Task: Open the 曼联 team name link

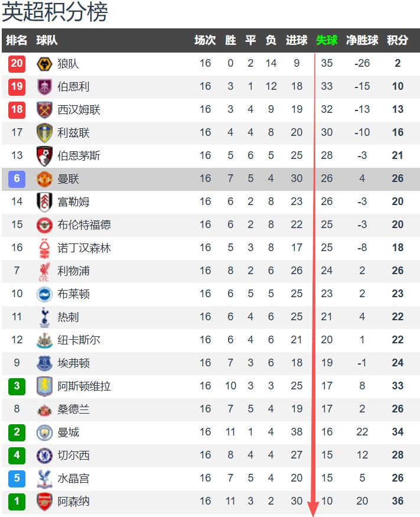Action: pos(68,179)
